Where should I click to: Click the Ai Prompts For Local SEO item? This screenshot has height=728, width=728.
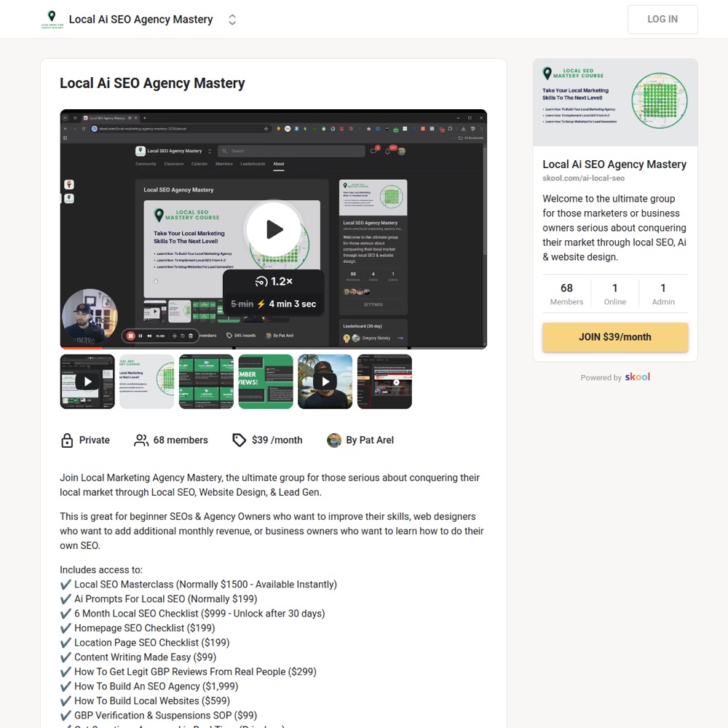click(159, 599)
